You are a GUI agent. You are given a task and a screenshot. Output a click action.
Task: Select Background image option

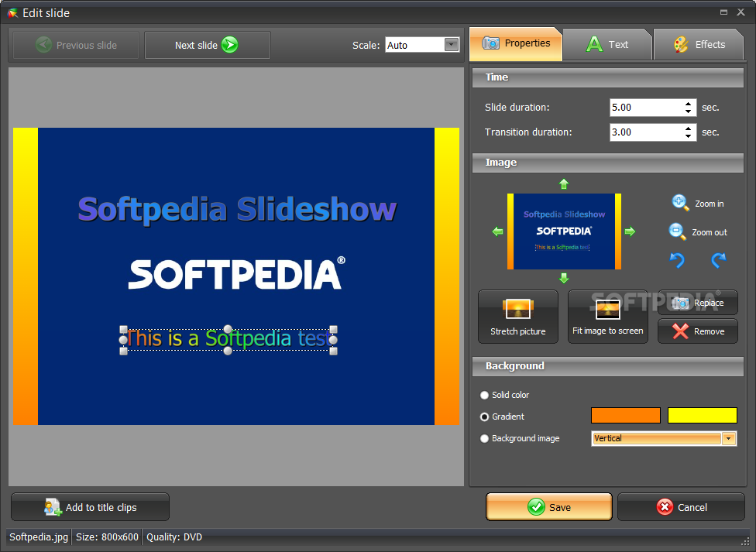tap(485, 439)
